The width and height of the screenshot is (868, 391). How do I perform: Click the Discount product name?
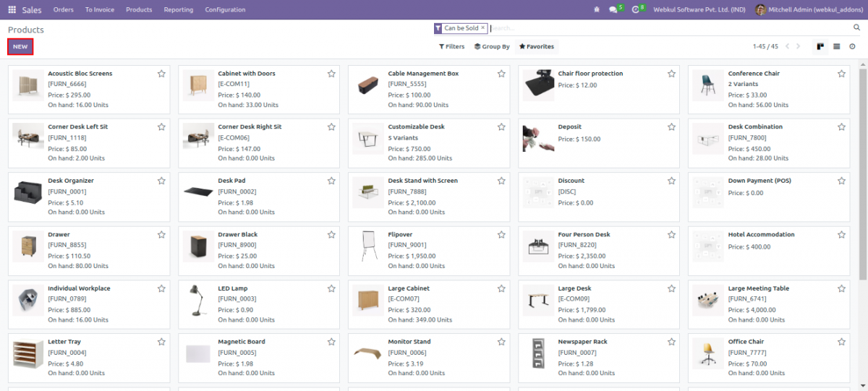(571, 181)
